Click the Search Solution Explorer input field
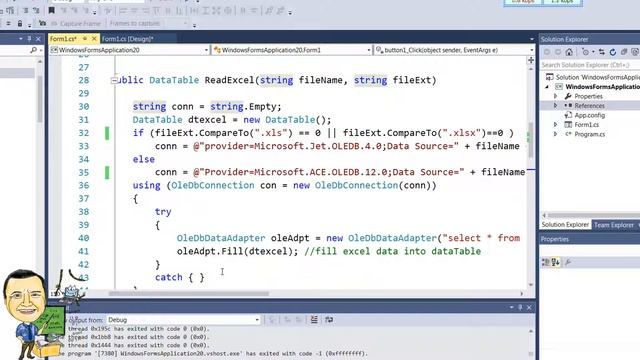Screen dimensions: 640x360 coord(590,65)
